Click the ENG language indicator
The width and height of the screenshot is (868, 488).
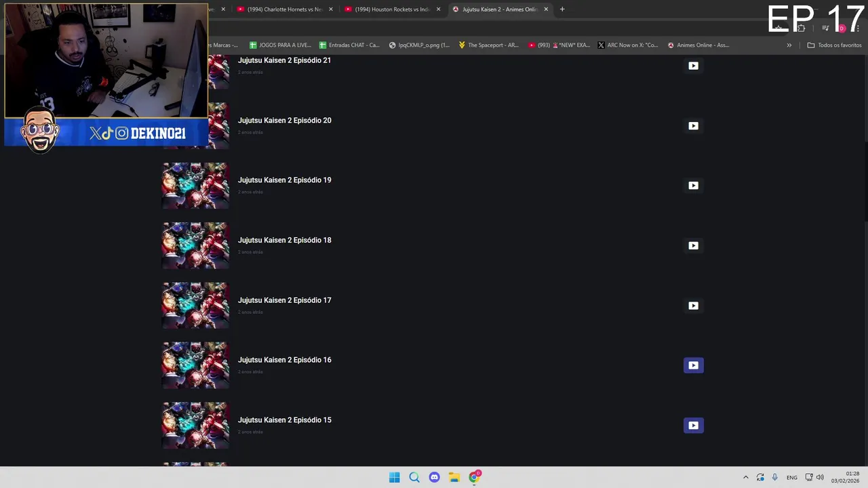[x=792, y=478]
